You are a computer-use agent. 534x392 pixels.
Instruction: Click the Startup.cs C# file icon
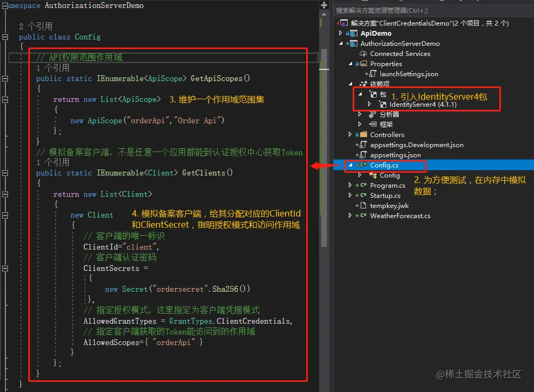tap(363, 195)
